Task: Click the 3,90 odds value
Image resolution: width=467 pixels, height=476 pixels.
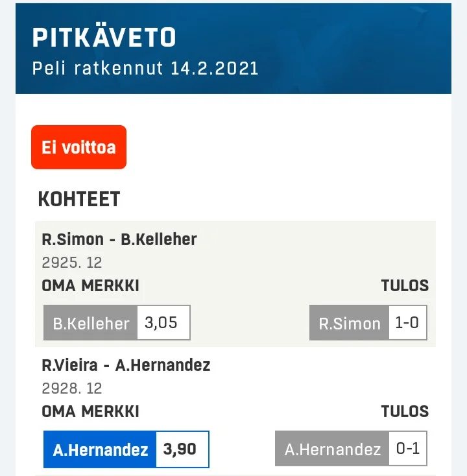Action: 182,449
